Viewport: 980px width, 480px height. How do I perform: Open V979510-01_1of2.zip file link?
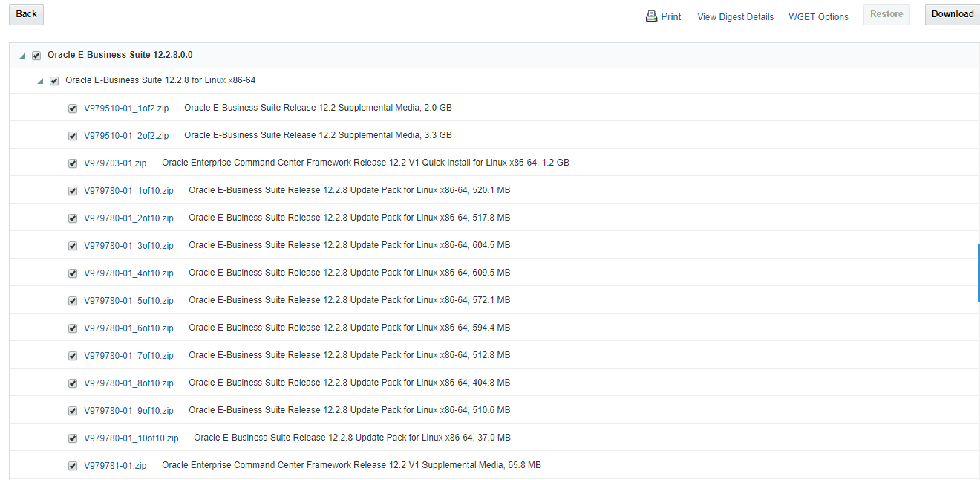click(x=126, y=108)
